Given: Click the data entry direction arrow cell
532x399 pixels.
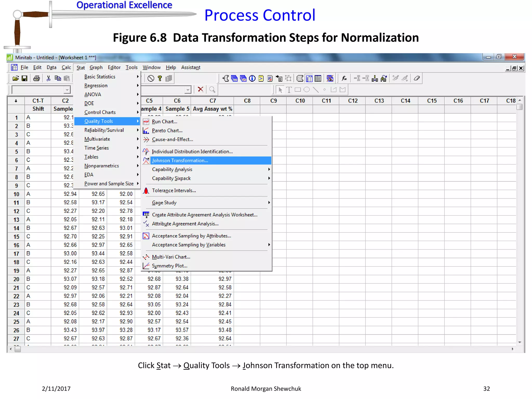Looking at the screenshot, I should 16,101.
